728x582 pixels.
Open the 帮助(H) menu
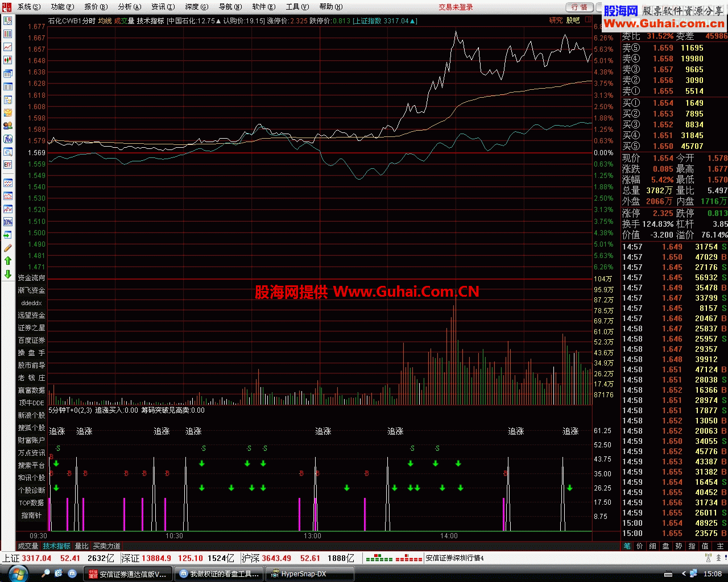coord(331,7)
